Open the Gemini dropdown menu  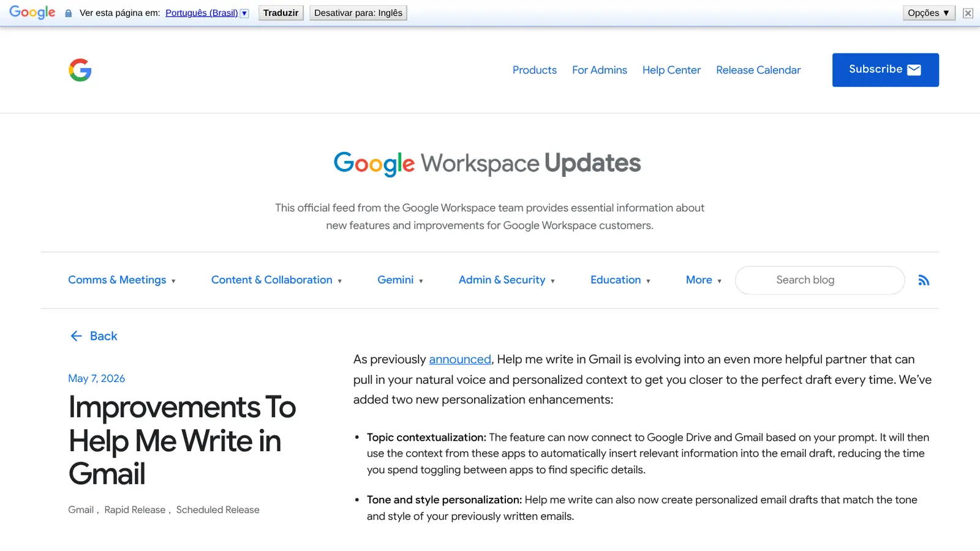pos(400,280)
